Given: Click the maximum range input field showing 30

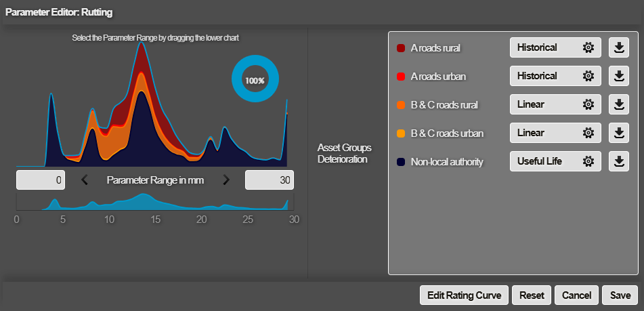Looking at the screenshot, I should click(269, 180).
